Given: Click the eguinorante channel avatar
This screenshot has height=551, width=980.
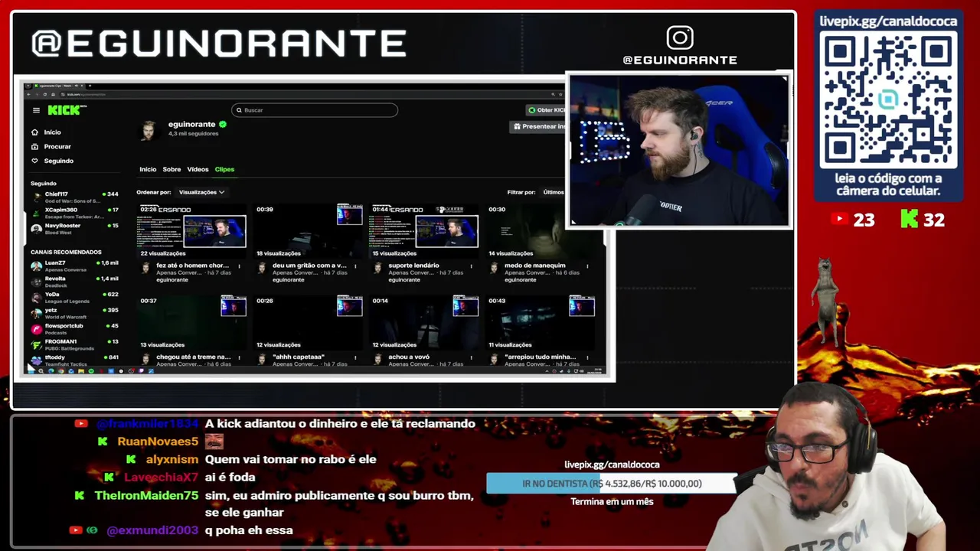Looking at the screenshot, I should pyautogui.click(x=149, y=129).
